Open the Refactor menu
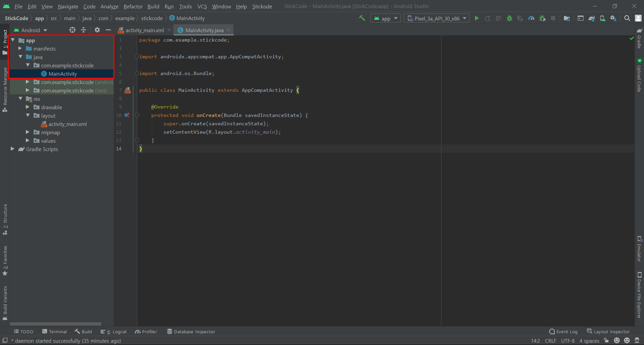 [133, 6]
